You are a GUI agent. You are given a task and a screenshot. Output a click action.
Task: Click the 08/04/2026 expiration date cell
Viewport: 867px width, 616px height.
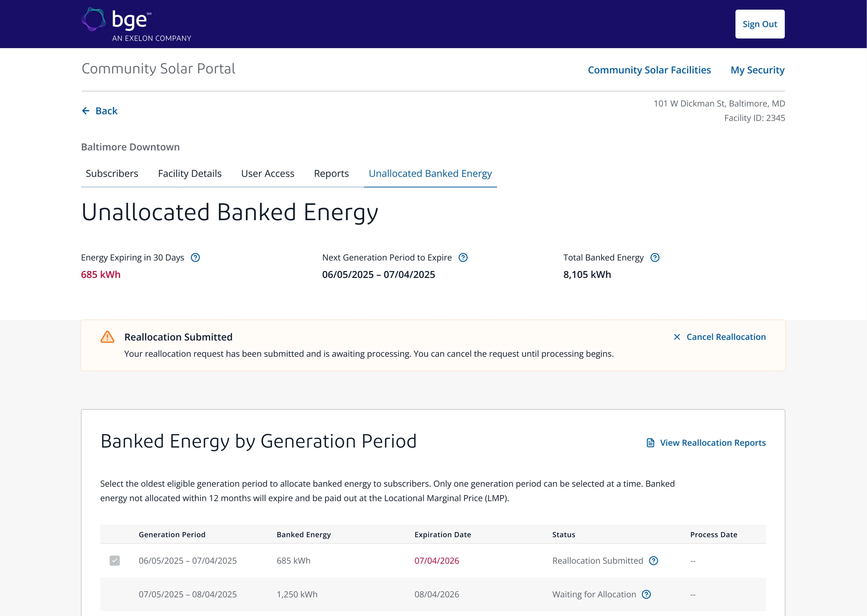(437, 594)
